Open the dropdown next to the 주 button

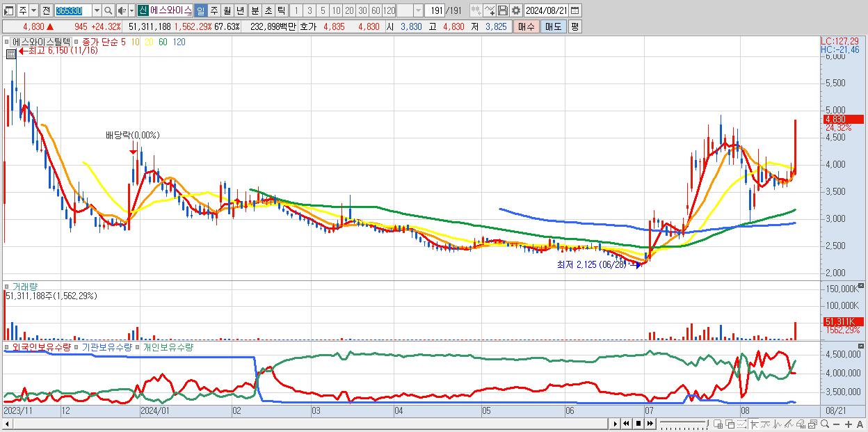(34, 10)
